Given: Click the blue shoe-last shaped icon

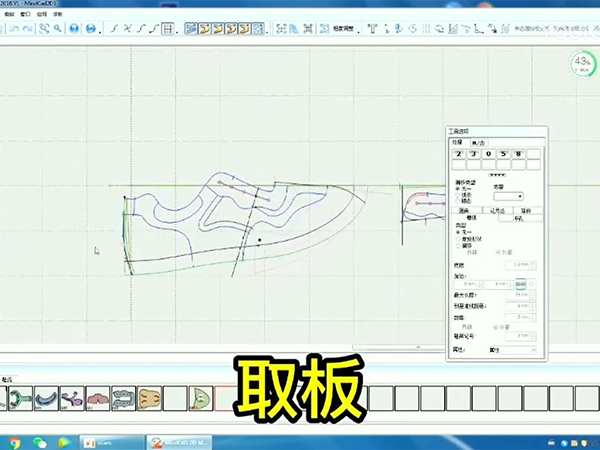Looking at the screenshot, I should coord(294,29).
